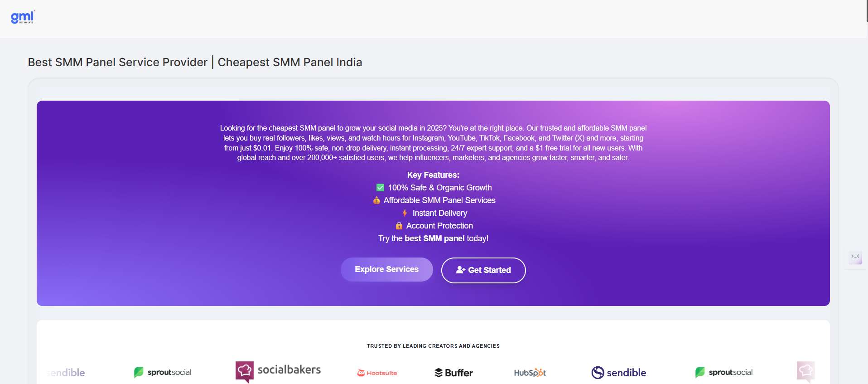Click the Sendible circular logo icon

(598, 372)
